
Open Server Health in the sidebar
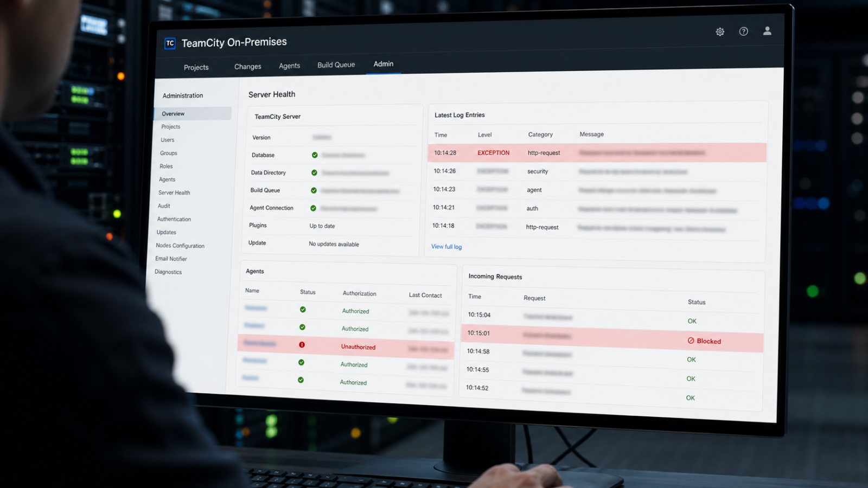(174, 193)
